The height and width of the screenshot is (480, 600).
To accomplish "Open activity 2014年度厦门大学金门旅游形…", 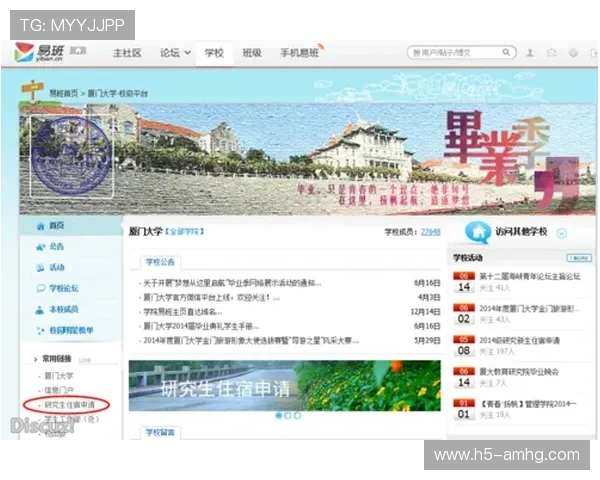I will [530, 309].
